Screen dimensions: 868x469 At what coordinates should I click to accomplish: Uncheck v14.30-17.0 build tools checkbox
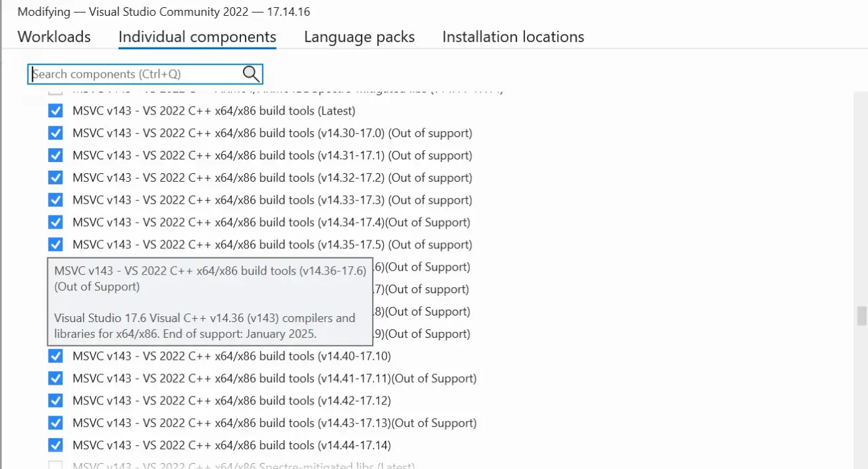[x=55, y=133]
